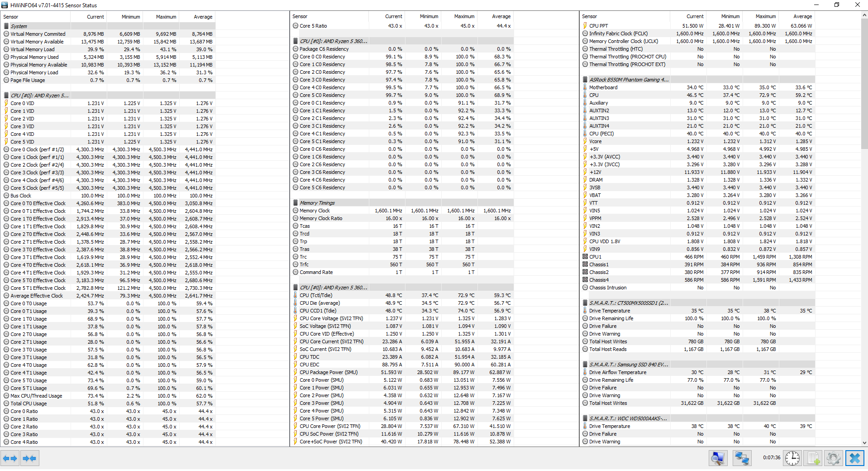Close sensors with the blue X button
This screenshot has height=471, width=868.
point(855,458)
